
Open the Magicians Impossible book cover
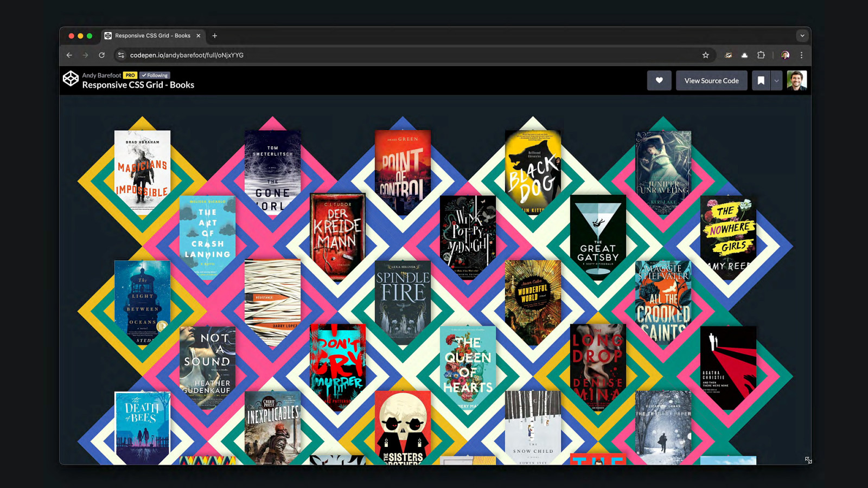click(142, 172)
